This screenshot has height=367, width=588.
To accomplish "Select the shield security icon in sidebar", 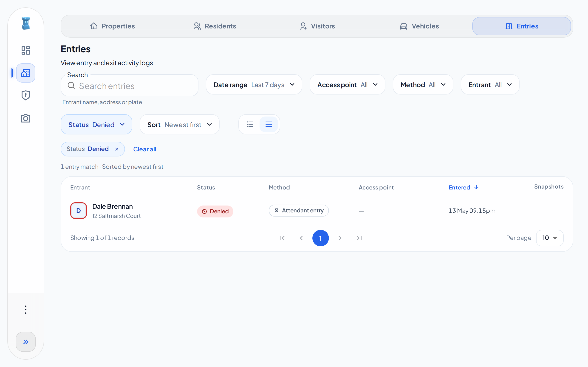I will [25, 95].
